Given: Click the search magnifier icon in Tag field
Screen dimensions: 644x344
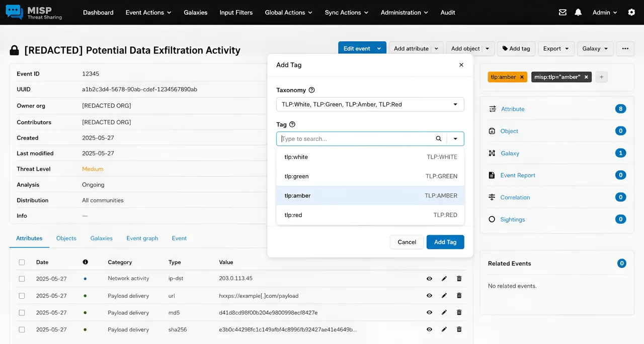Looking at the screenshot, I should pyautogui.click(x=439, y=139).
